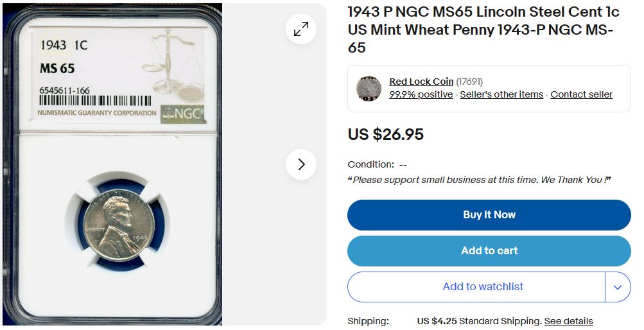View the seller's 17691 feedback score
This screenshot has width=644, height=330.
(469, 82)
